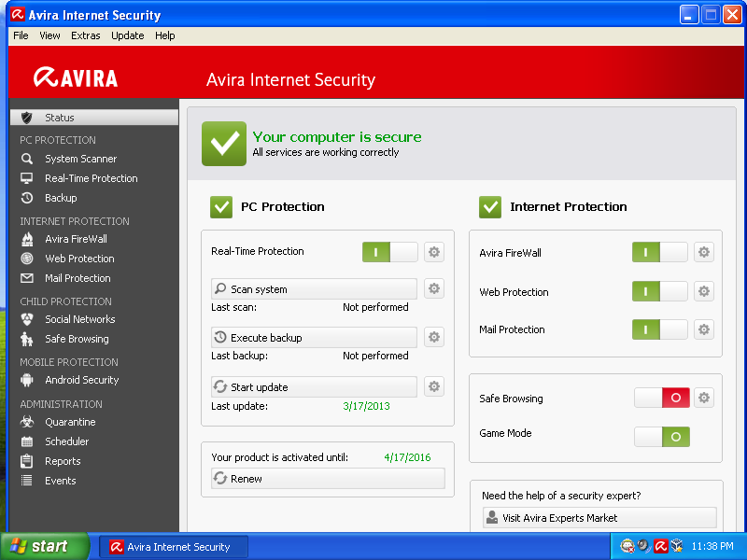Click the Quarantine biohazard icon
The height and width of the screenshot is (560, 747).
point(27,422)
